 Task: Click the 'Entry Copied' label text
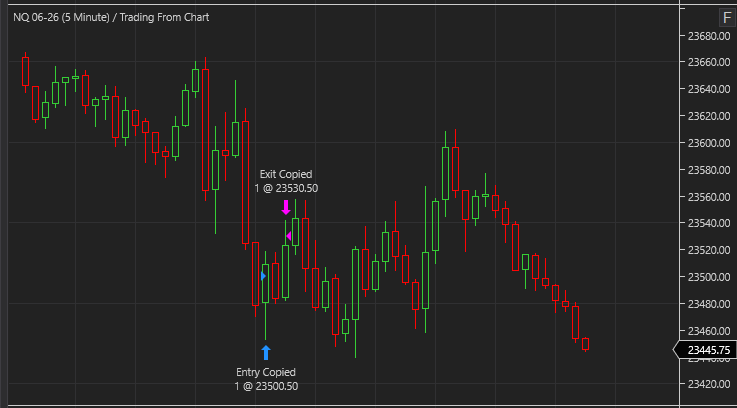pos(266,372)
